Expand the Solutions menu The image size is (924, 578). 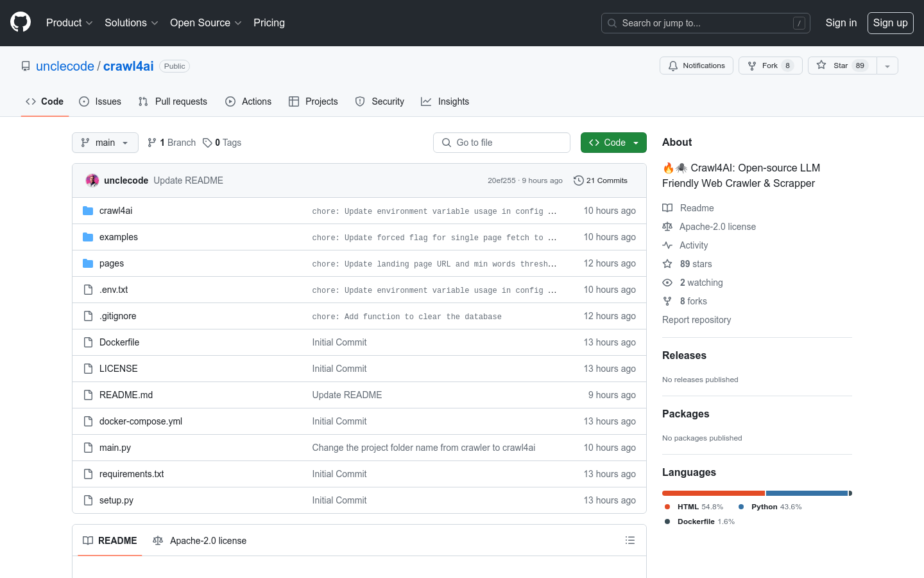(x=131, y=22)
